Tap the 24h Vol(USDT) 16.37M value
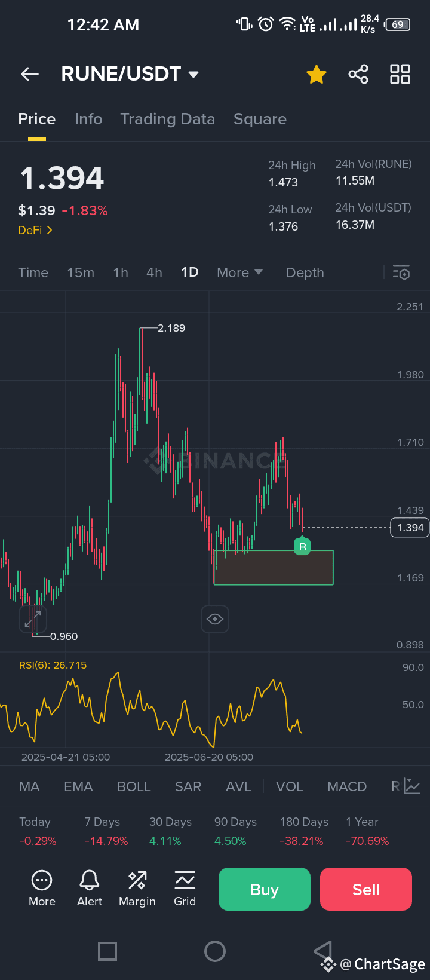 355,225
